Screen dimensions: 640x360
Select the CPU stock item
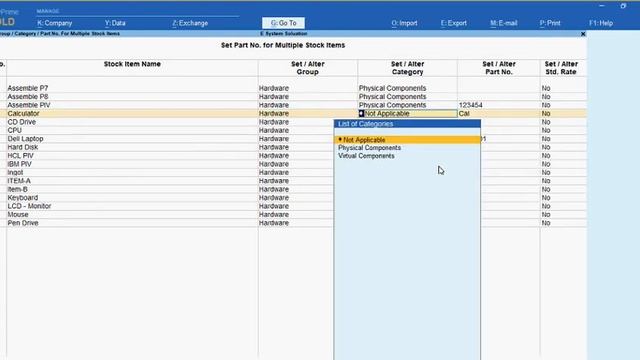click(14, 130)
